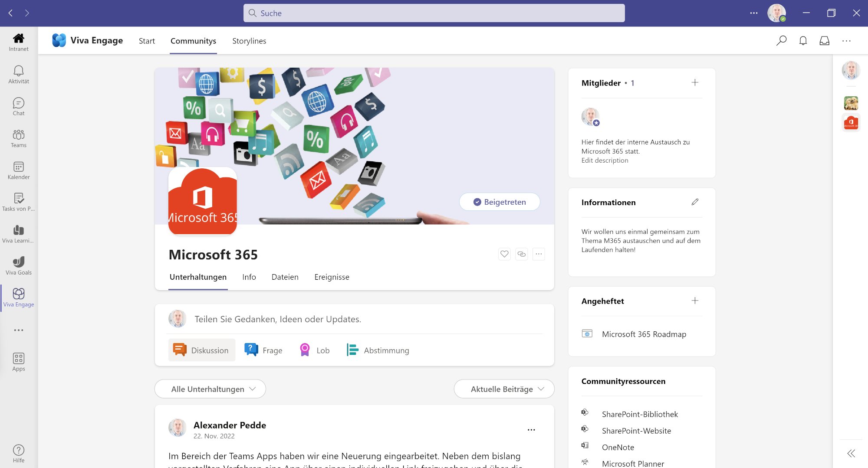Open Viva Engage header more options

846,41
